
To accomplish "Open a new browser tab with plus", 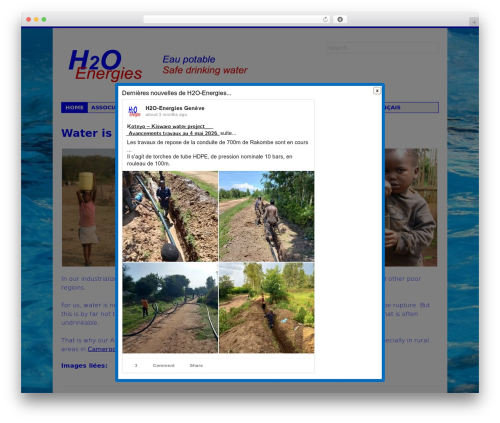I will tap(474, 22).
